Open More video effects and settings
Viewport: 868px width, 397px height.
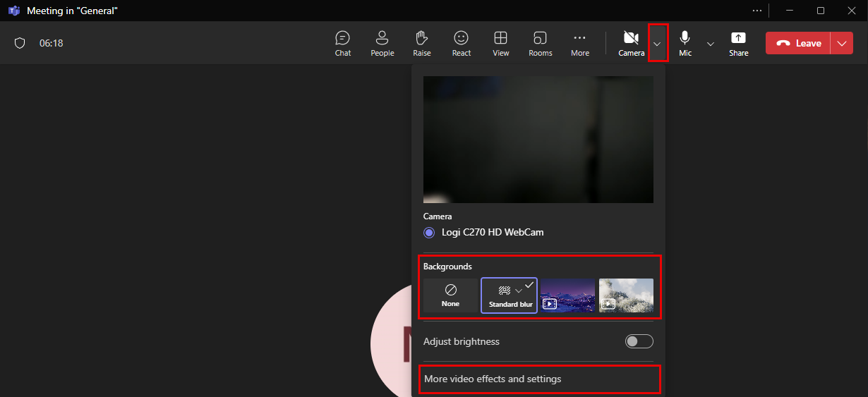(540, 379)
